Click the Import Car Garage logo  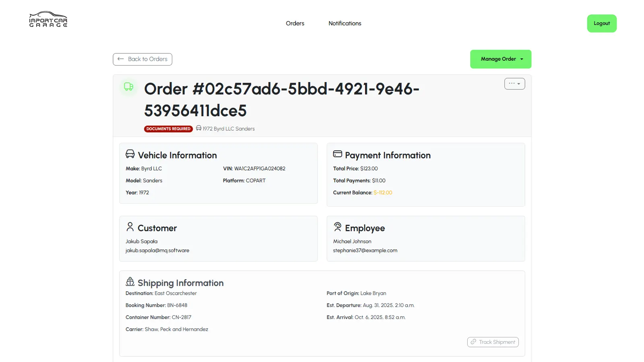click(48, 19)
